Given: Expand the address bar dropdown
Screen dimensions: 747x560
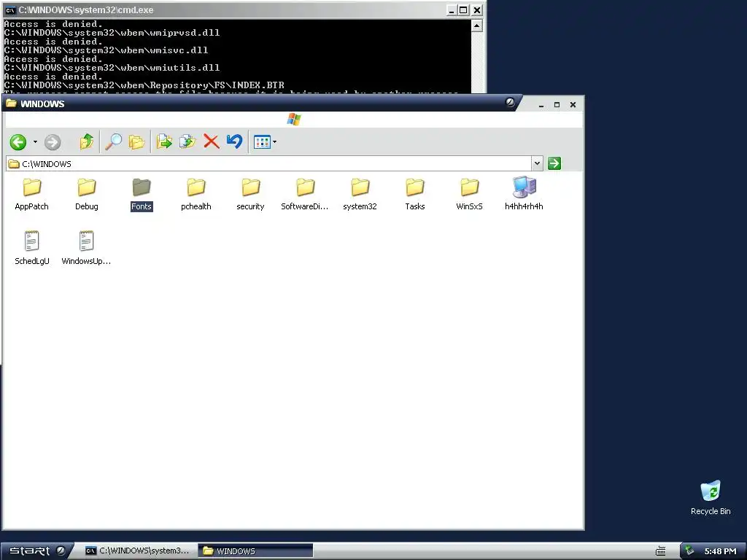Looking at the screenshot, I should point(538,163).
